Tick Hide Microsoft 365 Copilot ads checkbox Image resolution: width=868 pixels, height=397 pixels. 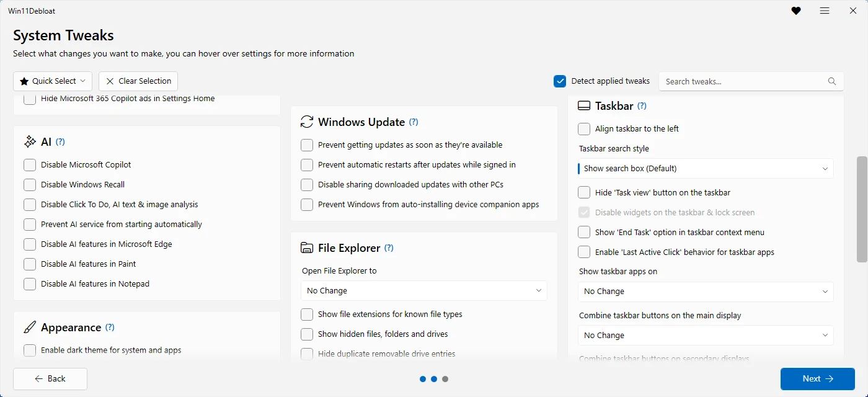pyautogui.click(x=30, y=99)
